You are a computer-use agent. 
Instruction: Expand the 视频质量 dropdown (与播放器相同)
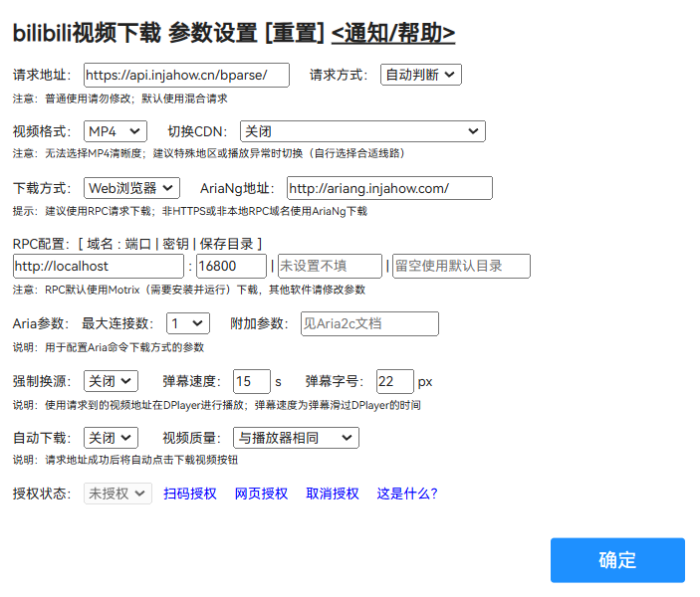pyautogui.click(x=296, y=438)
